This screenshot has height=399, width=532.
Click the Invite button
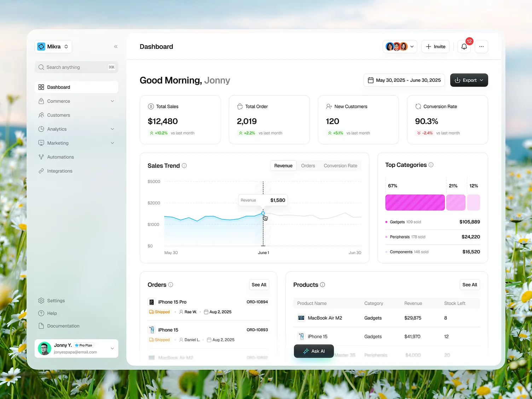point(435,47)
